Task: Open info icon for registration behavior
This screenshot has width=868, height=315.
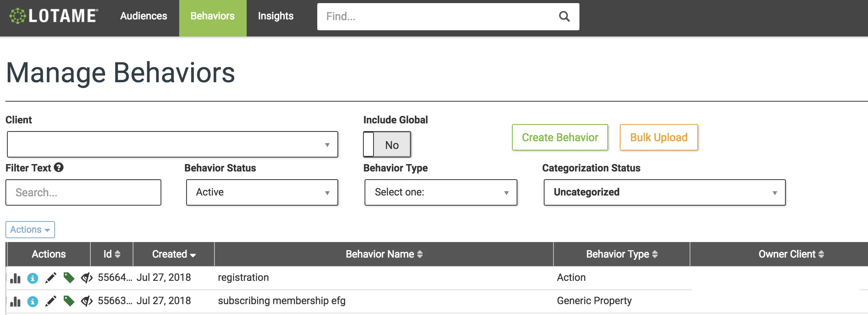Action: pyautogui.click(x=33, y=278)
